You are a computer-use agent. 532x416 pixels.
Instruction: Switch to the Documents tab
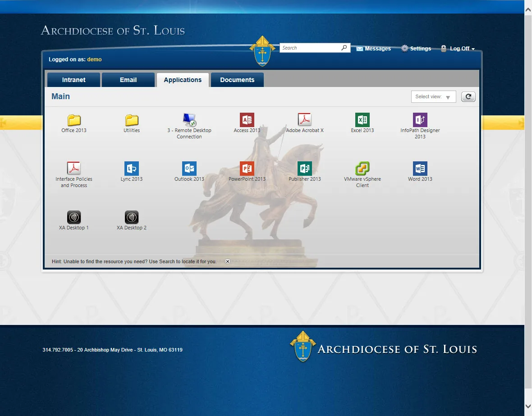pos(237,80)
